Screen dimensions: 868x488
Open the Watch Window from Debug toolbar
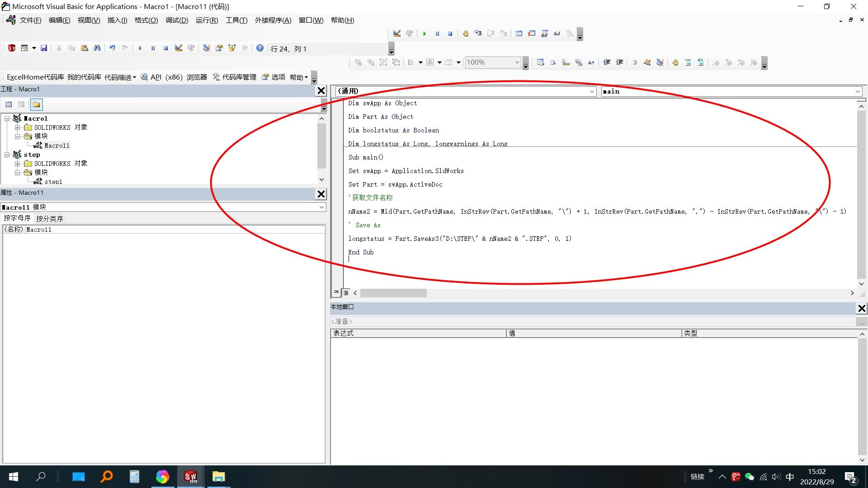coord(544,33)
